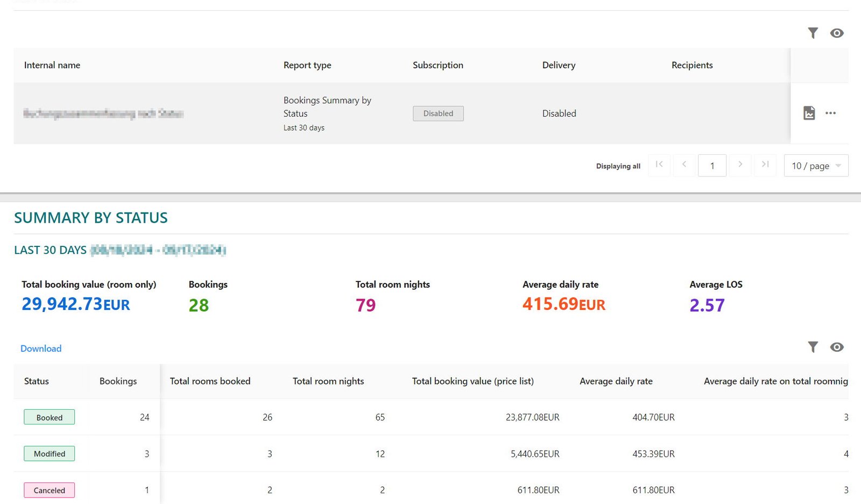
Task: Click the 26 rooms booked cell in Booked row
Action: tap(267, 417)
